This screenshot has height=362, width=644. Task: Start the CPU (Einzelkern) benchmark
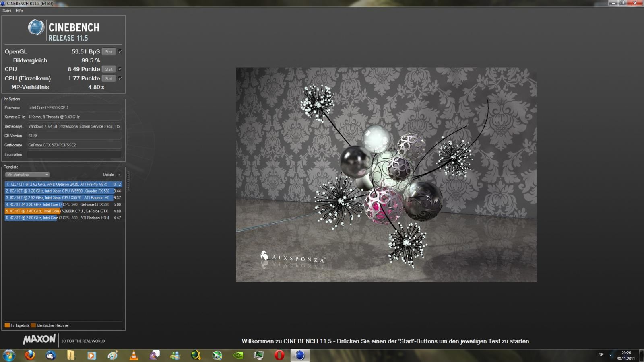pos(109,78)
